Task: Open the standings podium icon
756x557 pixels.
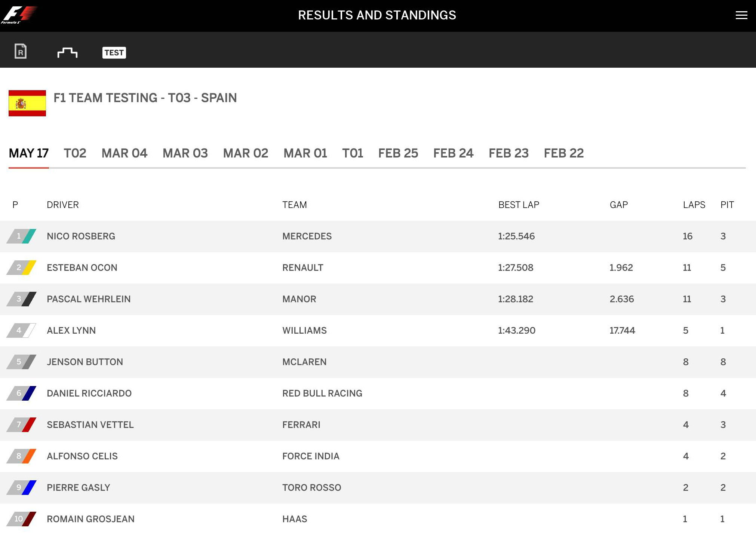Action: pyautogui.click(x=67, y=53)
